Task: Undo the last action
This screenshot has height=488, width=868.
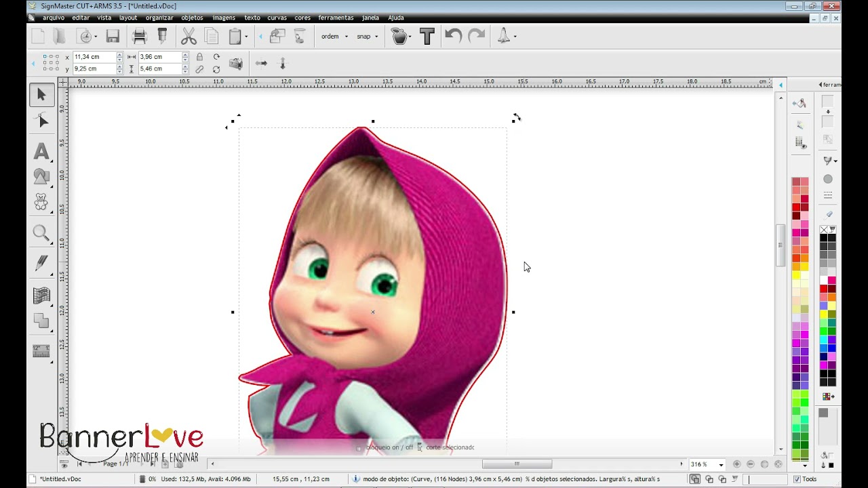Action: [453, 37]
